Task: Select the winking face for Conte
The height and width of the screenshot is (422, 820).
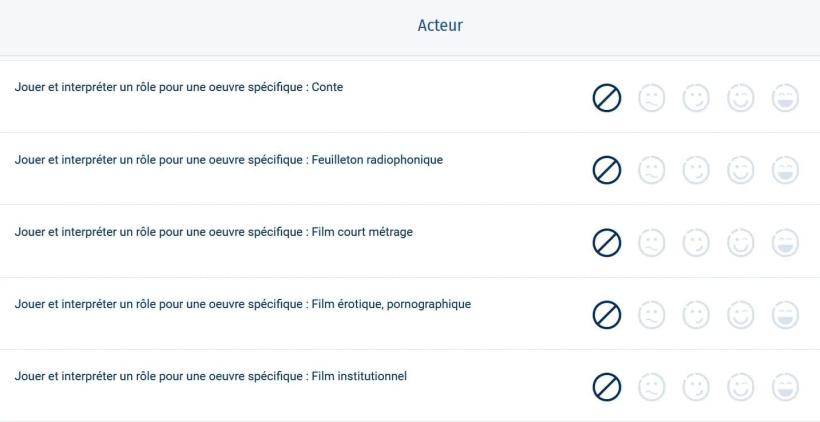Action: [x=696, y=98]
